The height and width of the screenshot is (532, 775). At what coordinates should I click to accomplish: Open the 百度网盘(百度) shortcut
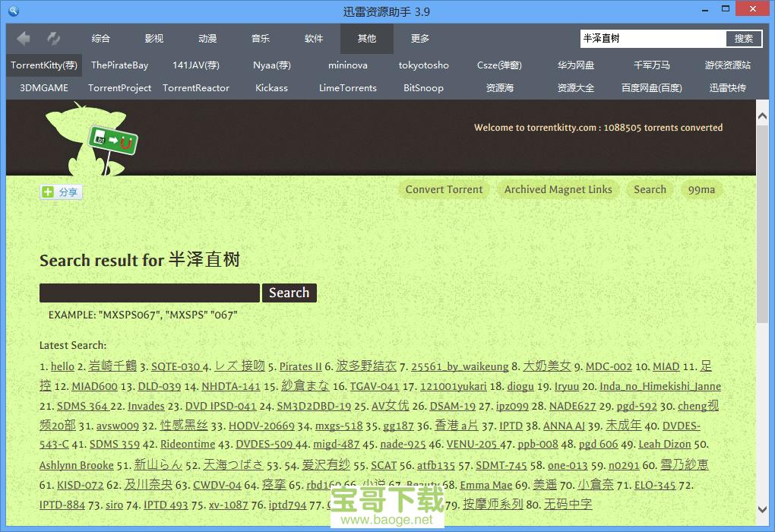tap(651, 88)
